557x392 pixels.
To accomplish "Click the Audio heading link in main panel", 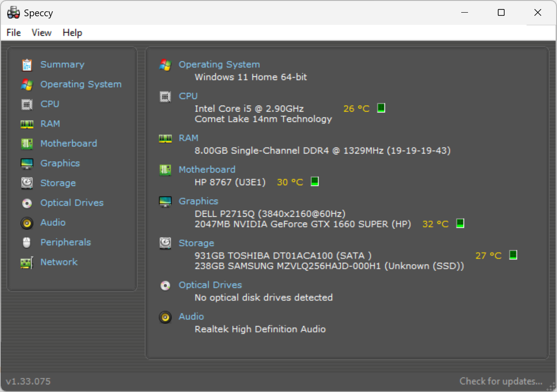I will (191, 317).
